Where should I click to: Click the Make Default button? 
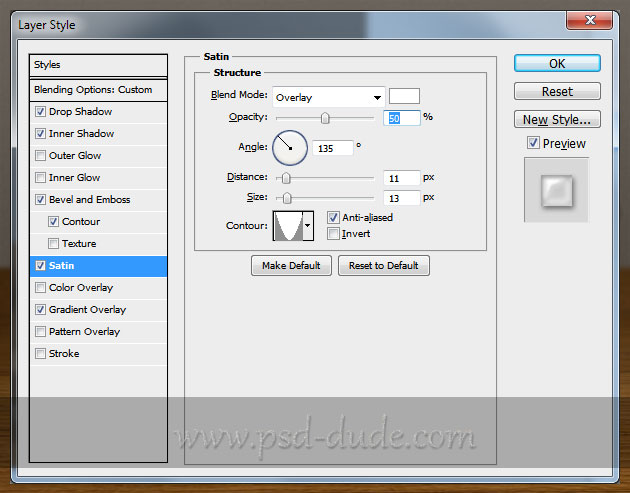[291, 266]
